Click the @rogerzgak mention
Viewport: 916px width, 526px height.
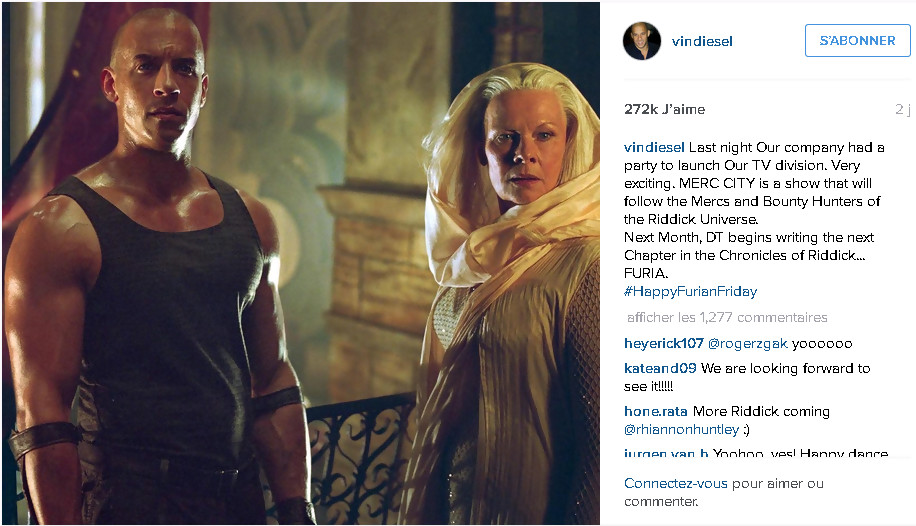(x=748, y=344)
